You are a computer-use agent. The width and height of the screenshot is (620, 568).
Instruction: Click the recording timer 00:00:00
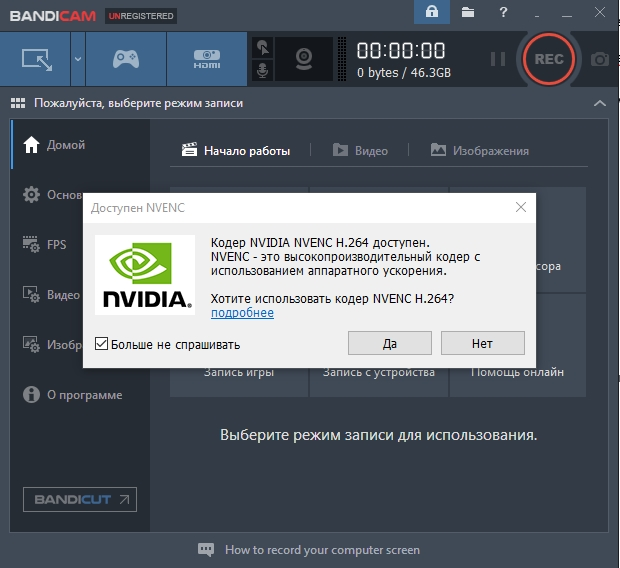pos(401,51)
